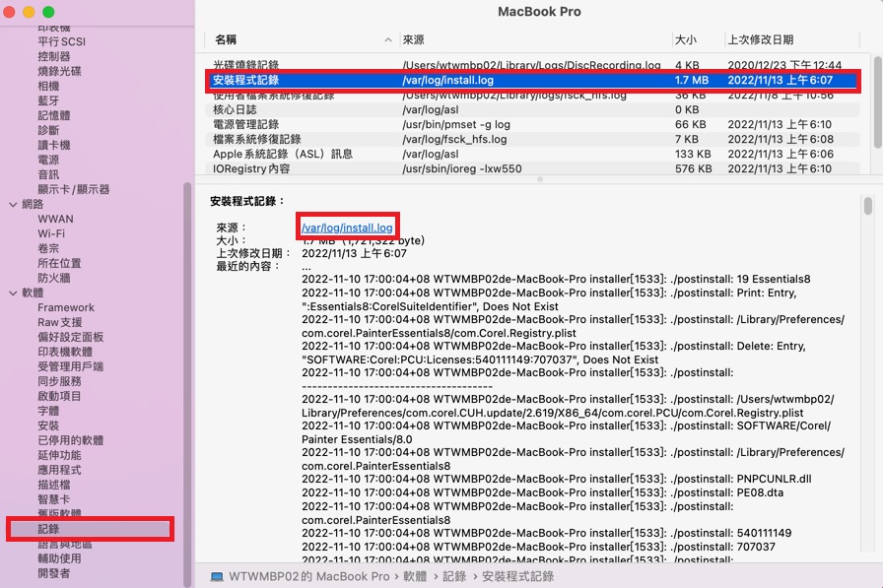The height and width of the screenshot is (588, 883).
Task: Select 應用程式 in the sidebar
Action: point(59,470)
